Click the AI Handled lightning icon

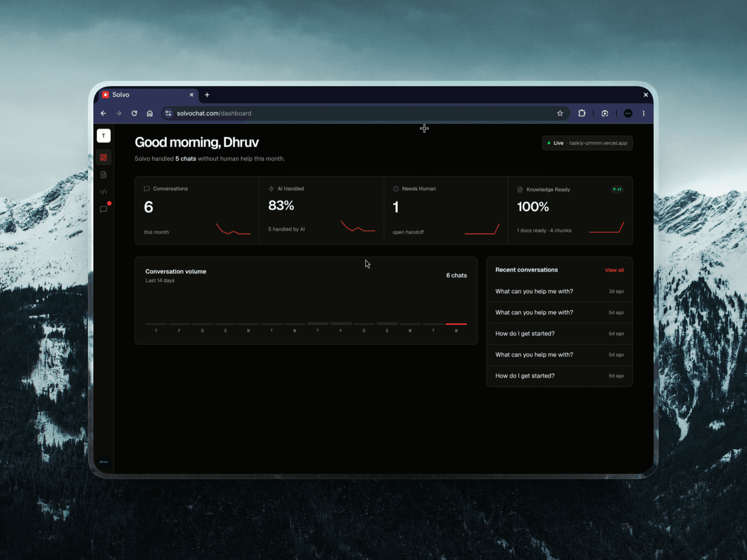271,189
